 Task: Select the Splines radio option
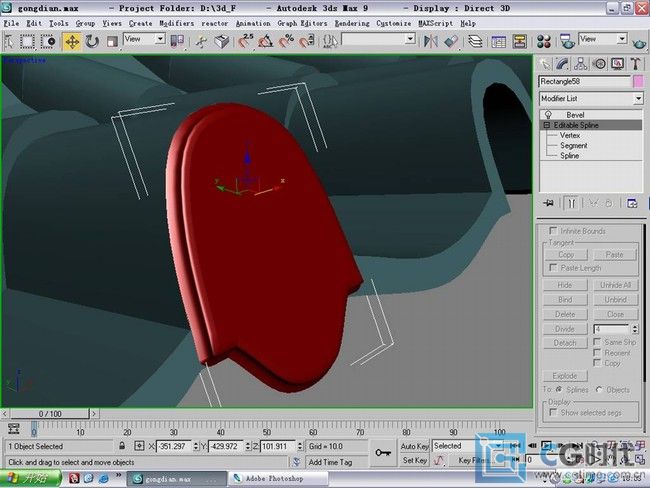pyautogui.click(x=559, y=389)
